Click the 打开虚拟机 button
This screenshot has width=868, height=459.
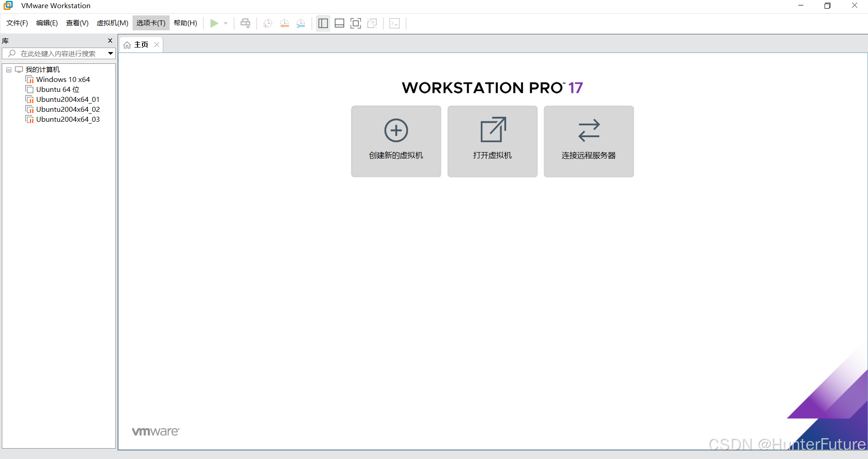click(x=493, y=141)
